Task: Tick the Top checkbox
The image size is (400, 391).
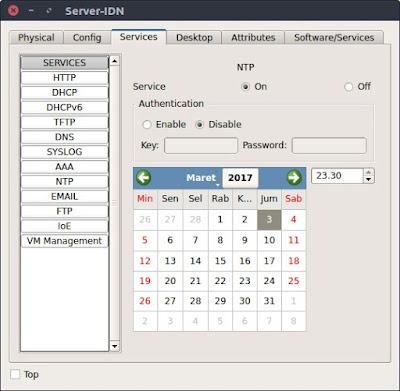Action: pos(15,374)
